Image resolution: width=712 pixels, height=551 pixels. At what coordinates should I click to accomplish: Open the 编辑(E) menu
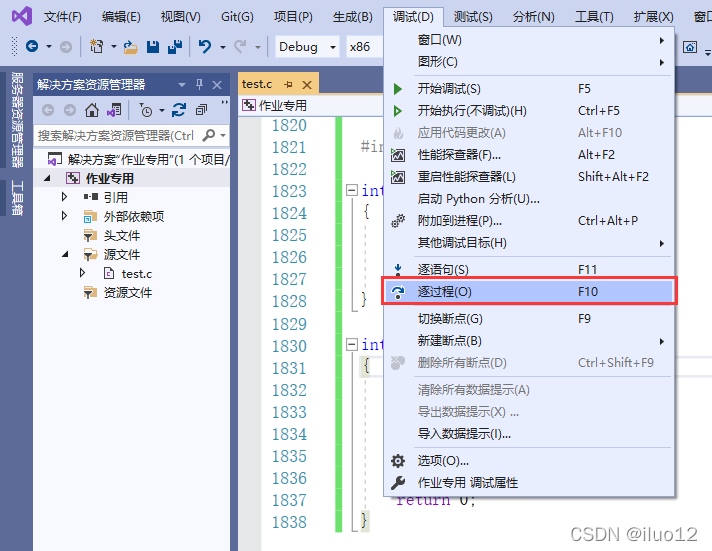tap(121, 17)
